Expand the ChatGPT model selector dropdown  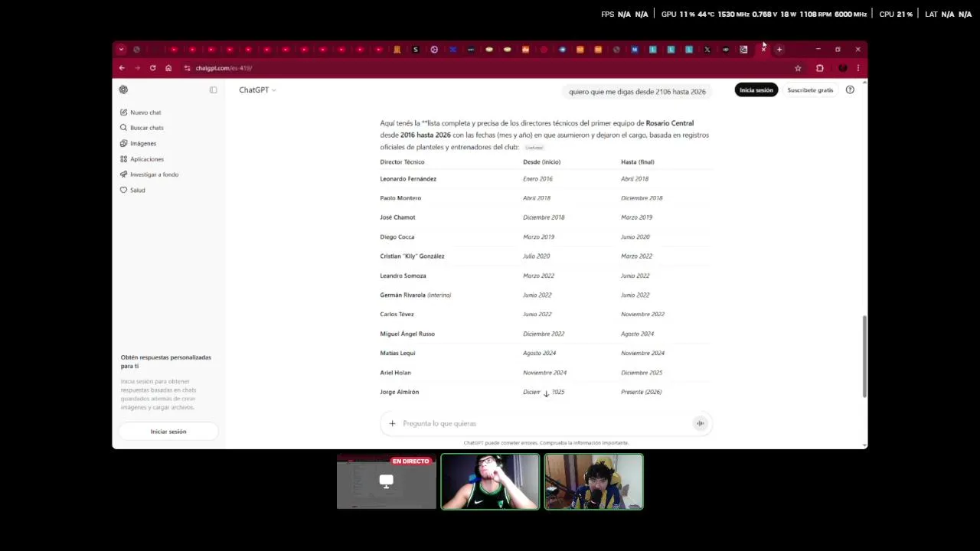click(x=257, y=90)
